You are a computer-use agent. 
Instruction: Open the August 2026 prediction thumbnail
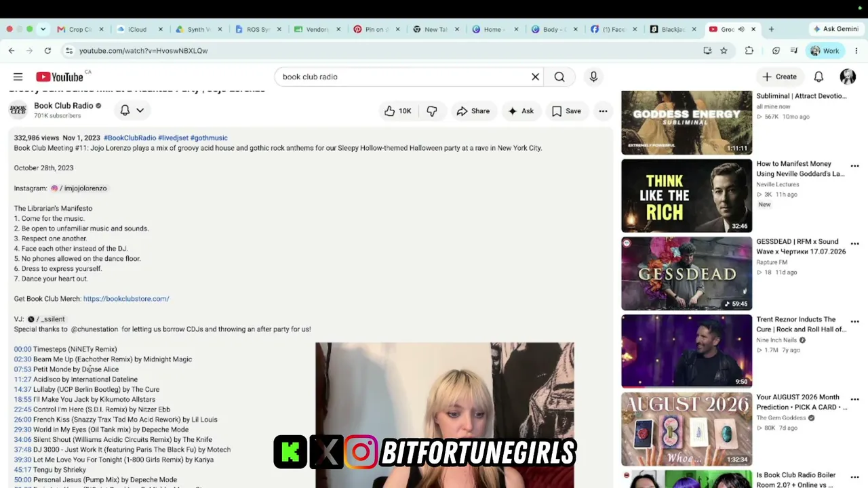[686, 429]
